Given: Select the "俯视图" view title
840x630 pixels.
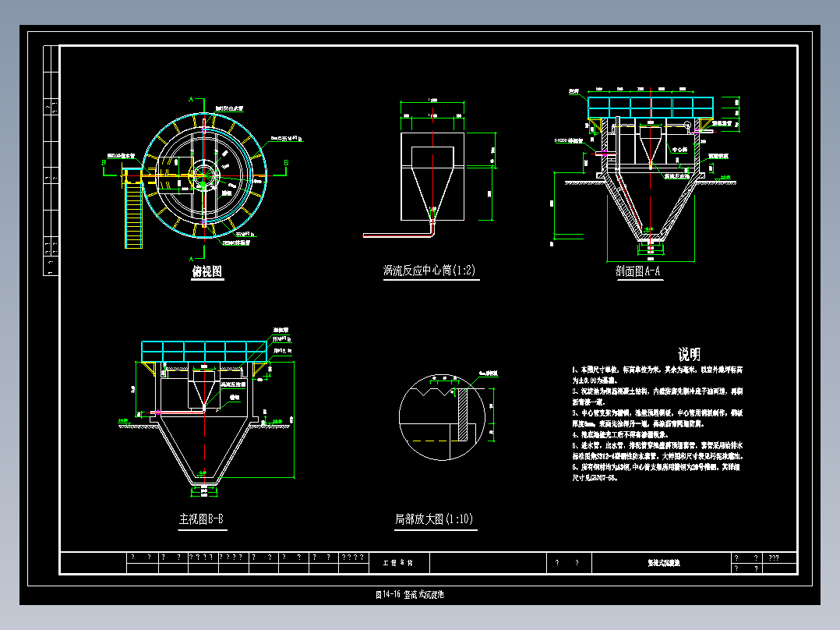Looking at the screenshot, I should click(x=207, y=272).
